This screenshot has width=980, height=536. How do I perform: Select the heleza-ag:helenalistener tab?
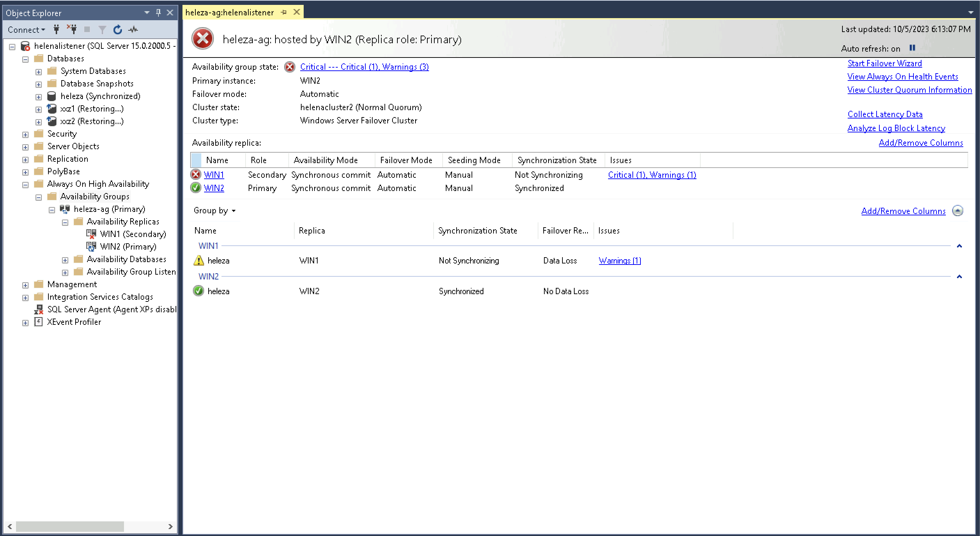point(230,13)
